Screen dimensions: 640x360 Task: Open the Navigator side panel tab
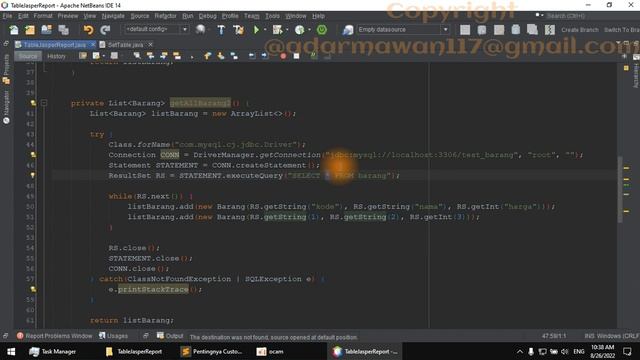(6, 107)
